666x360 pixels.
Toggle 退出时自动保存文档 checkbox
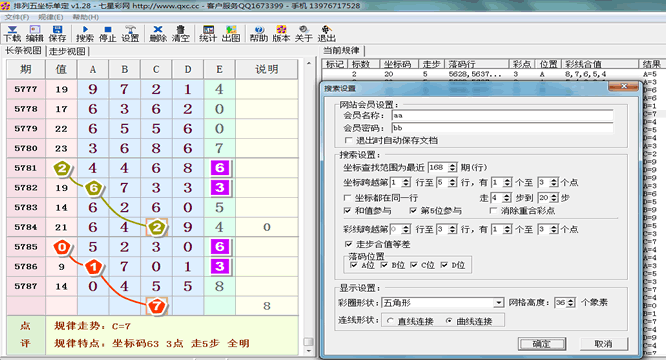tap(348, 140)
